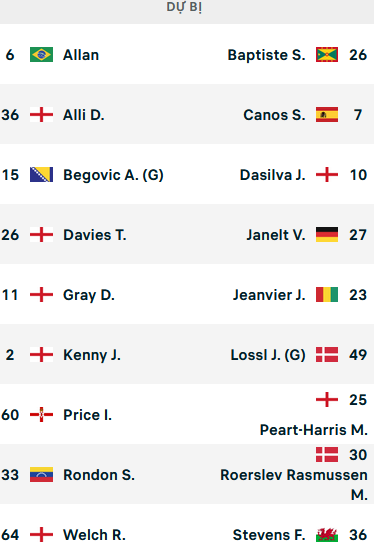Click the Denmark flag beside Lossl J.
374x546 pixels.
(327, 355)
